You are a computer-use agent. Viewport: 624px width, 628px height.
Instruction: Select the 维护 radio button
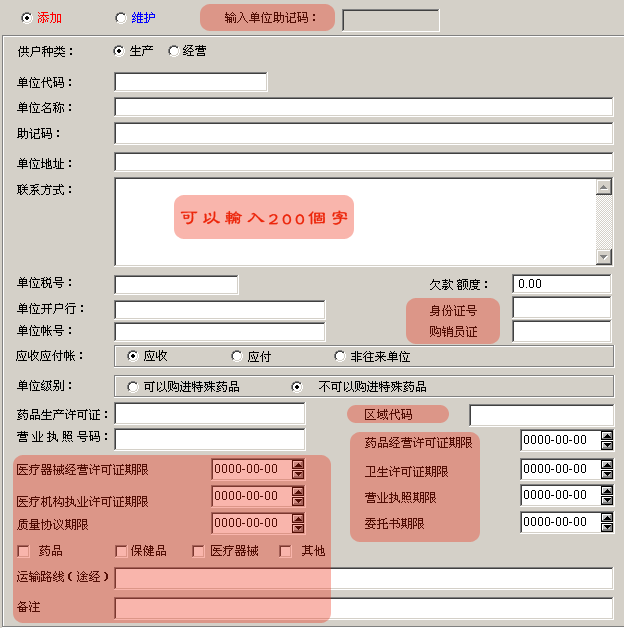(122, 18)
